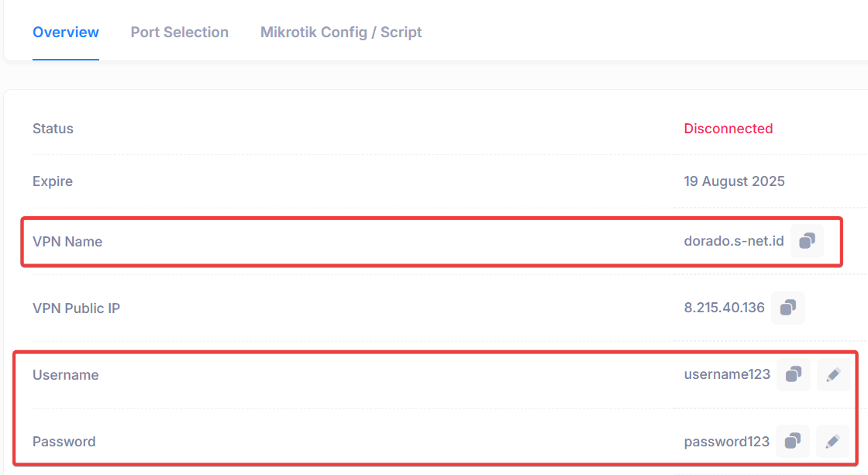This screenshot has width=868, height=475.
Task: Click the Username row label
Action: [x=65, y=375]
